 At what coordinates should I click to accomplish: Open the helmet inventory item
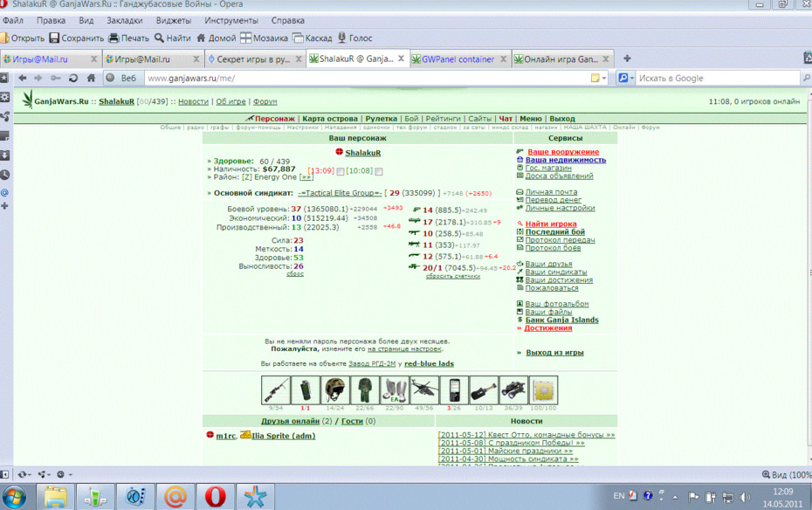click(335, 390)
